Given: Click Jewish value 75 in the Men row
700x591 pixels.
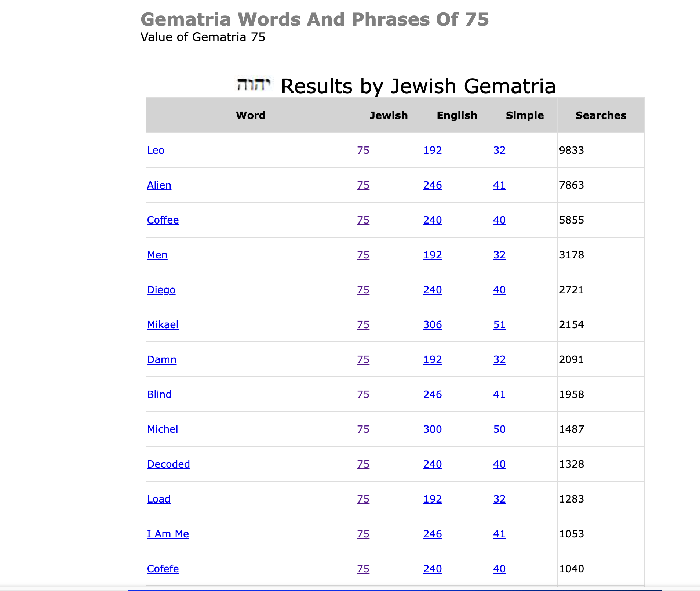Looking at the screenshot, I should (363, 255).
